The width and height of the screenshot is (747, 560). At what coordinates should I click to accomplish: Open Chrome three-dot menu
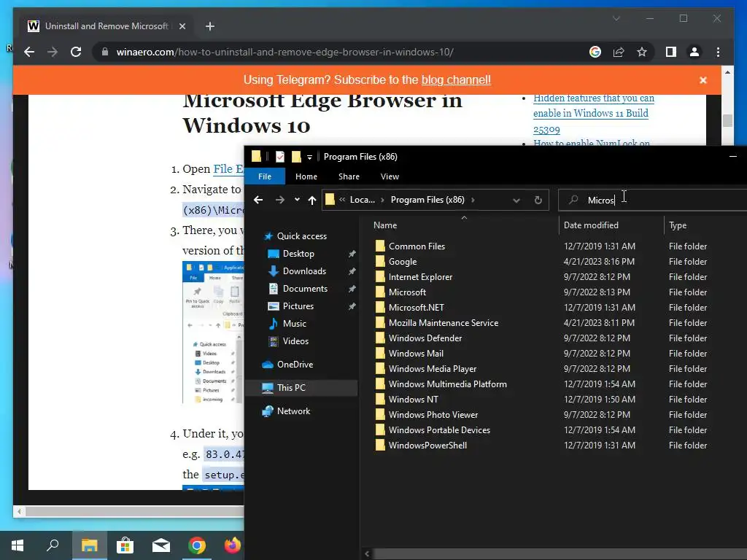point(718,52)
